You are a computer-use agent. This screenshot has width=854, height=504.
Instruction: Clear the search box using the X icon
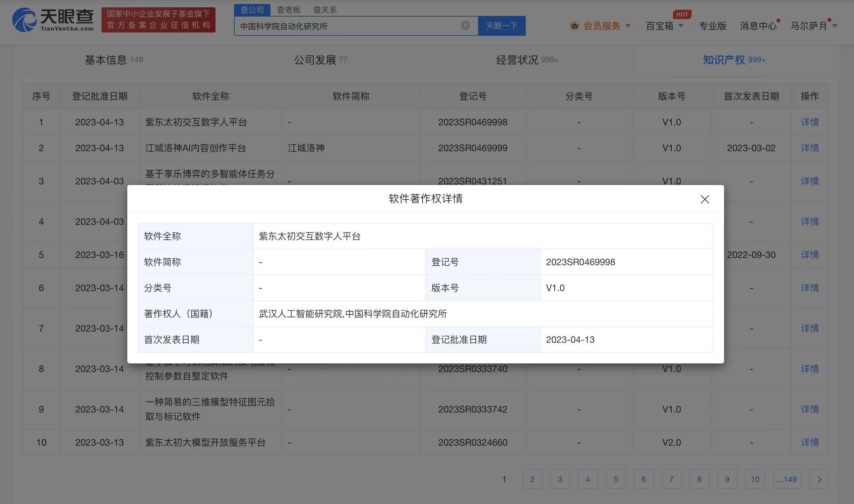(465, 26)
